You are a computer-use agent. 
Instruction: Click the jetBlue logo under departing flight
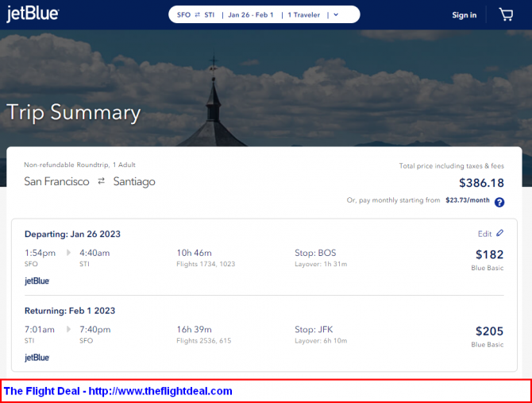point(37,281)
